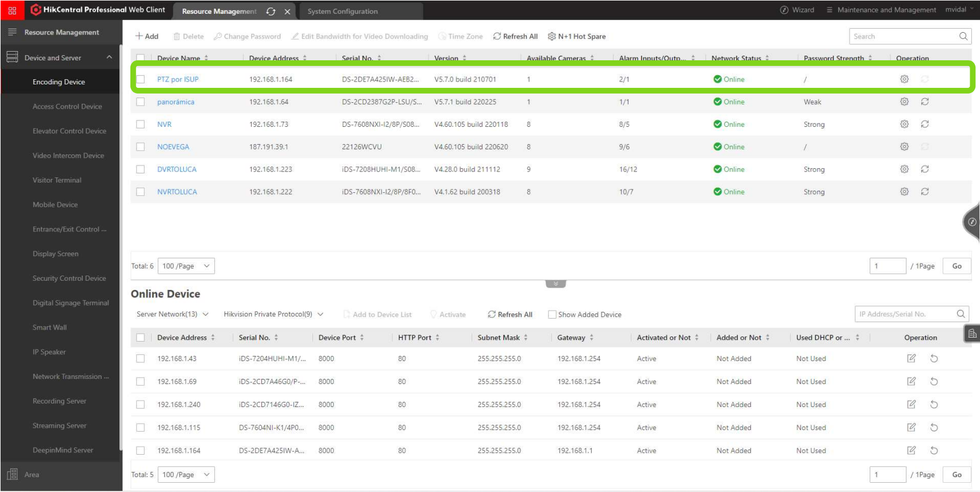Open settings gear for NVR device

[x=904, y=124]
